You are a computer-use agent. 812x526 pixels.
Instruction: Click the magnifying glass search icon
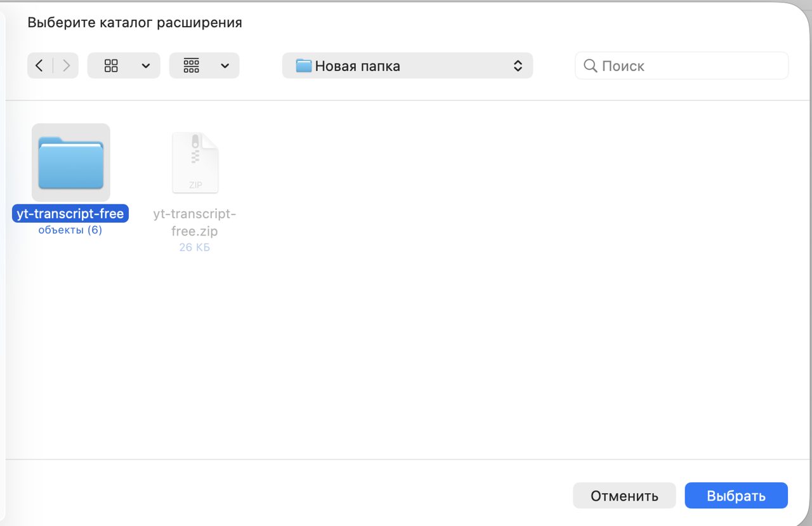(590, 66)
